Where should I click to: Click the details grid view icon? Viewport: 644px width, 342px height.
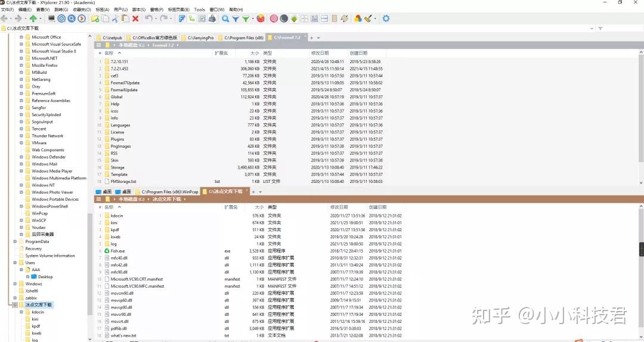click(314, 18)
